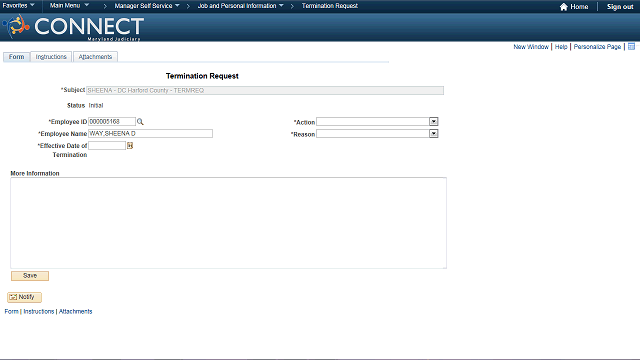Click the Effective Date of Termination field
640x360 pixels.
(107, 145)
